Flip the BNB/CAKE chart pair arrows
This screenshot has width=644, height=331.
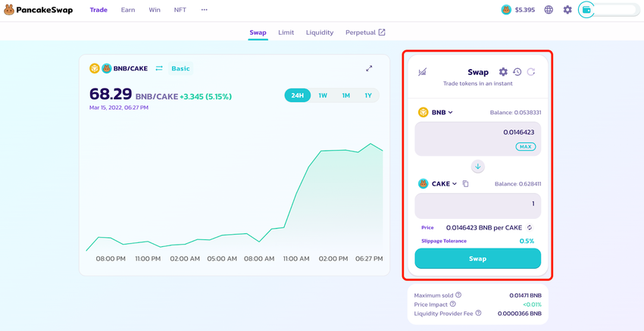159,69
